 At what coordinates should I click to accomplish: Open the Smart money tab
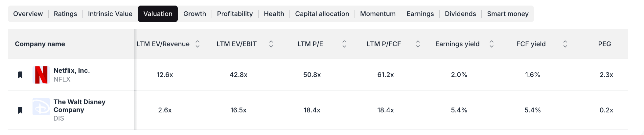coord(508,14)
